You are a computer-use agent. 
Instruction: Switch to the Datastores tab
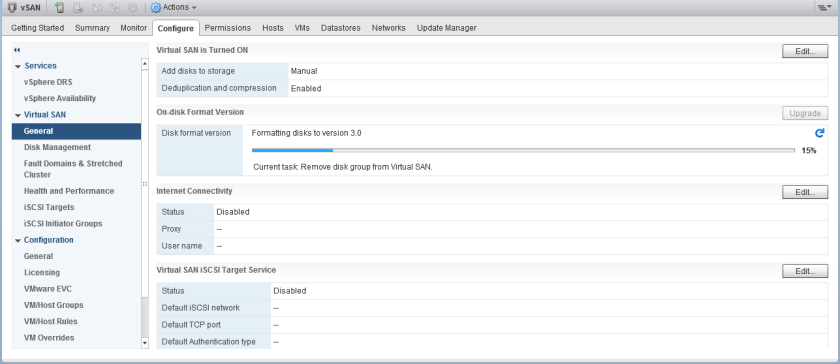[341, 28]
